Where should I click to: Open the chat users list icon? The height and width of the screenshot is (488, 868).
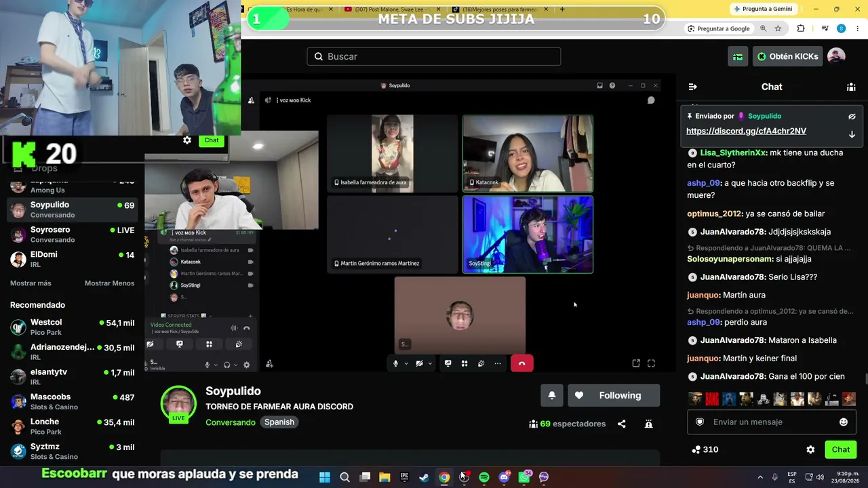tap(851, 87)
